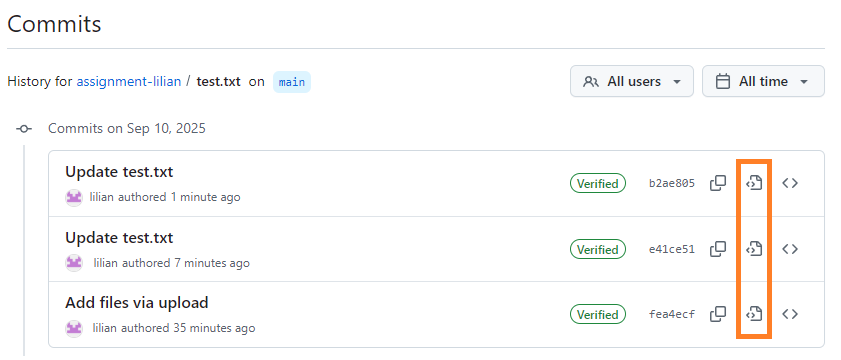Click lilian's avatar on the first commit
Screen dimensions: 841x360
click(73, 197)
